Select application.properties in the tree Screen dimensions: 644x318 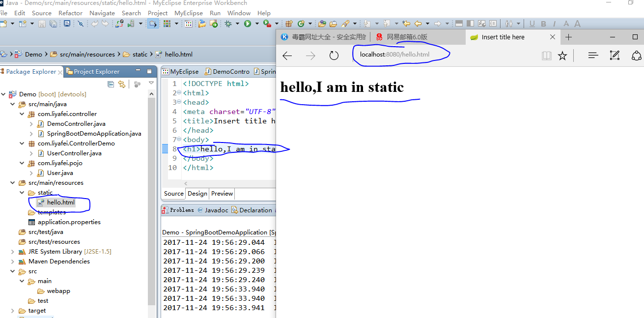69,222
